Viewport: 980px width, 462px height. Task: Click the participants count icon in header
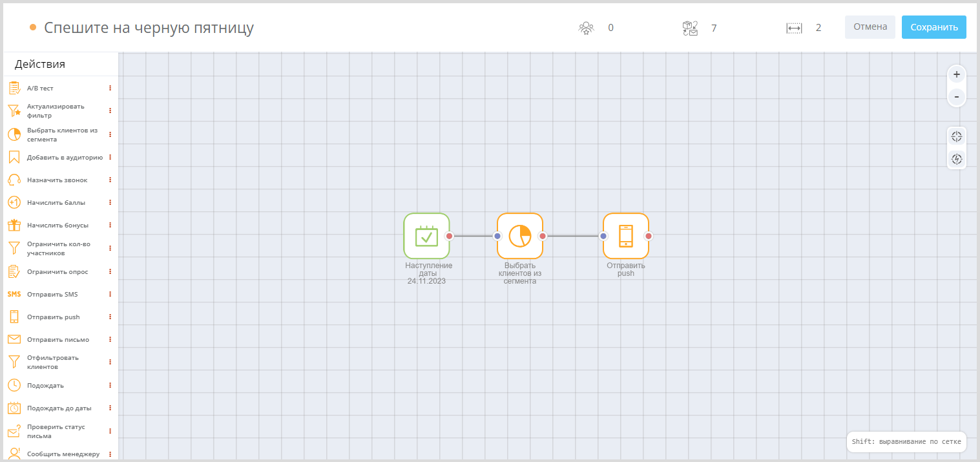pos(586,28)
